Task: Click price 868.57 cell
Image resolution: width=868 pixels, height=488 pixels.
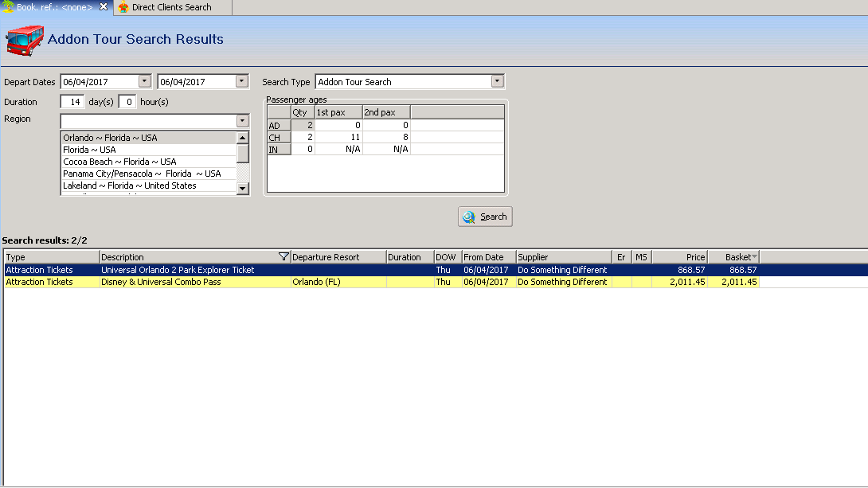Action: tap(680, 270)
